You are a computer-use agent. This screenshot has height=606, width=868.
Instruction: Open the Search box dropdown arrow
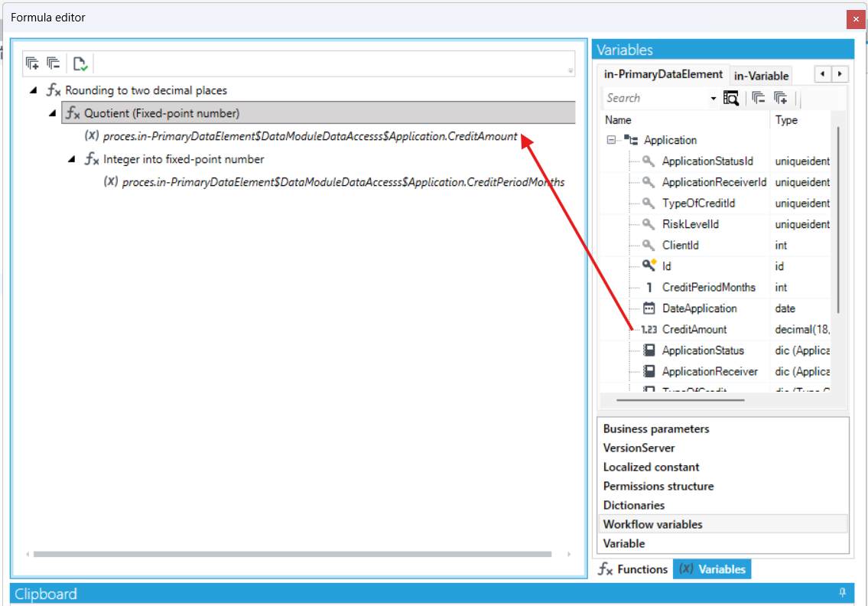point(713,99)
